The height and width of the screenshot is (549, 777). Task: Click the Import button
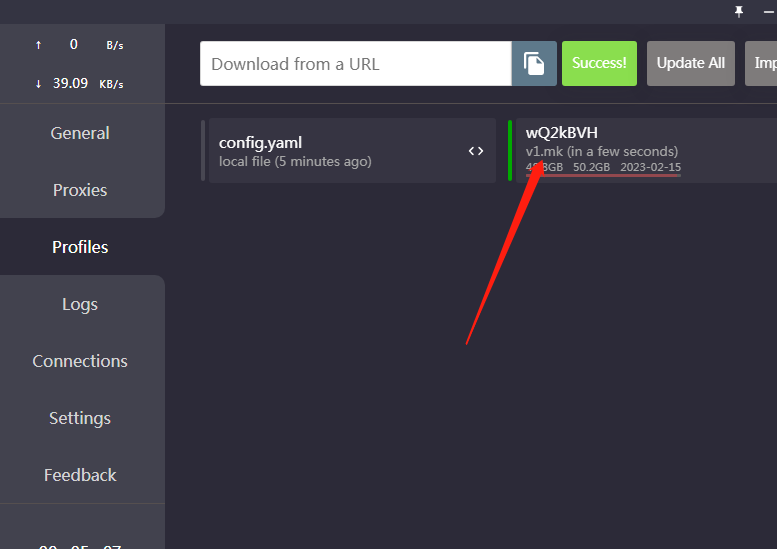(x=763, y=63)
